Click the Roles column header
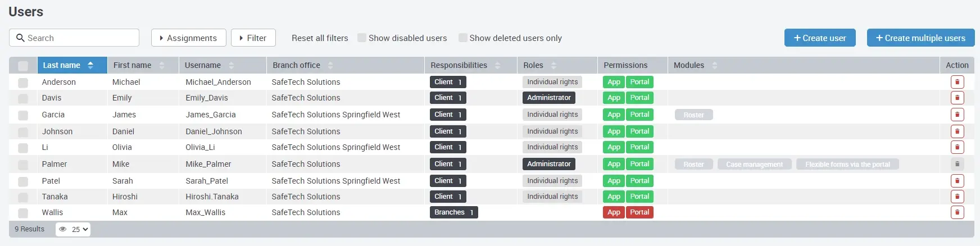 (533, 66)
